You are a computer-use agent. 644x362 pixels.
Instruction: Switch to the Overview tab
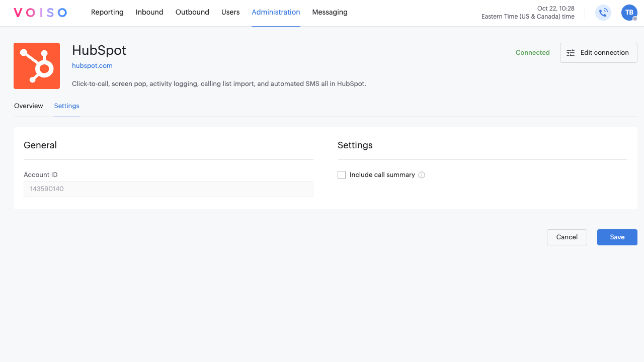pos(29,106)
